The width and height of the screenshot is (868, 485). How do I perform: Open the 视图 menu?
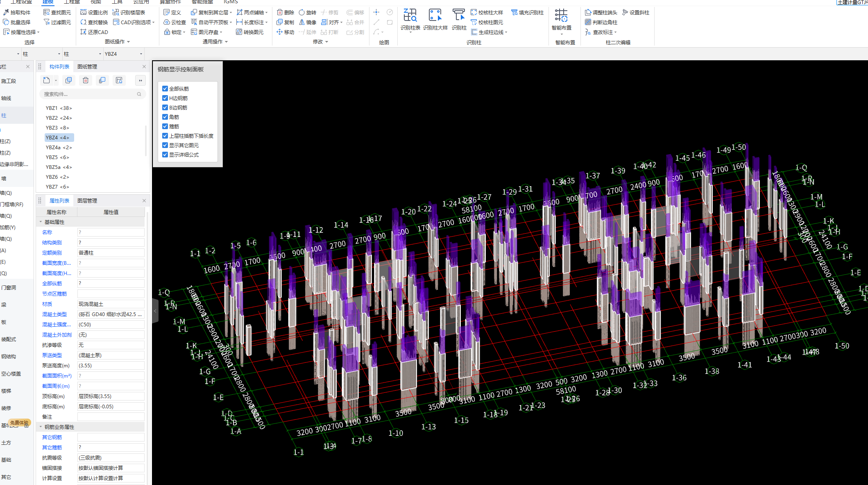[x=96, y=2]
